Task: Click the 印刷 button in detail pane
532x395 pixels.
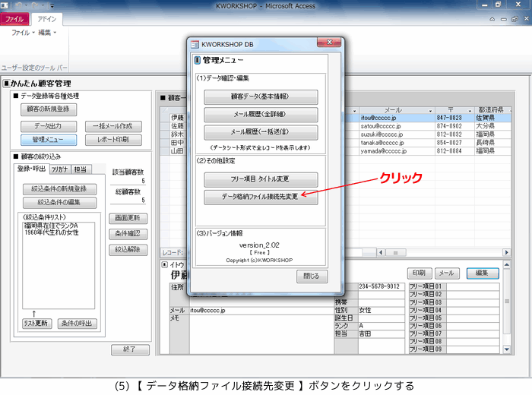Action: 420,273
